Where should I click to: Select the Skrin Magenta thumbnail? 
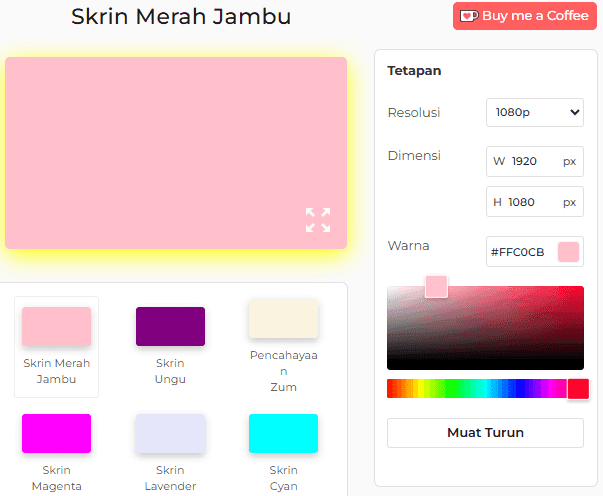(57, 434)
